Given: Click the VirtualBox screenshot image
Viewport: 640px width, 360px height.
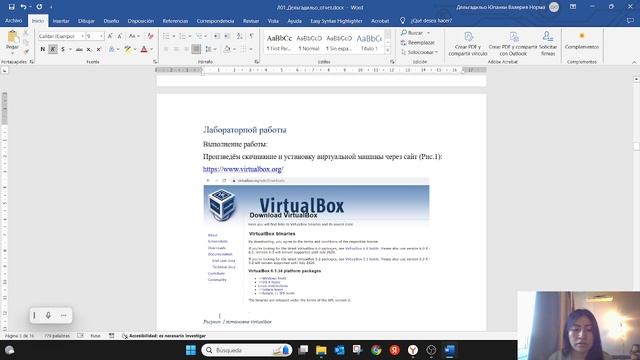Looking at the screenshot, I should click(316, 241).
